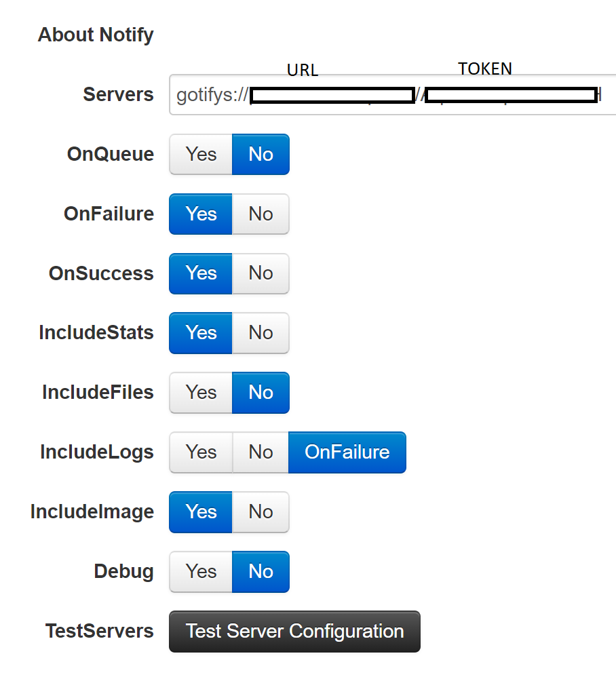Click the About Notify heading

pos(96,35)
